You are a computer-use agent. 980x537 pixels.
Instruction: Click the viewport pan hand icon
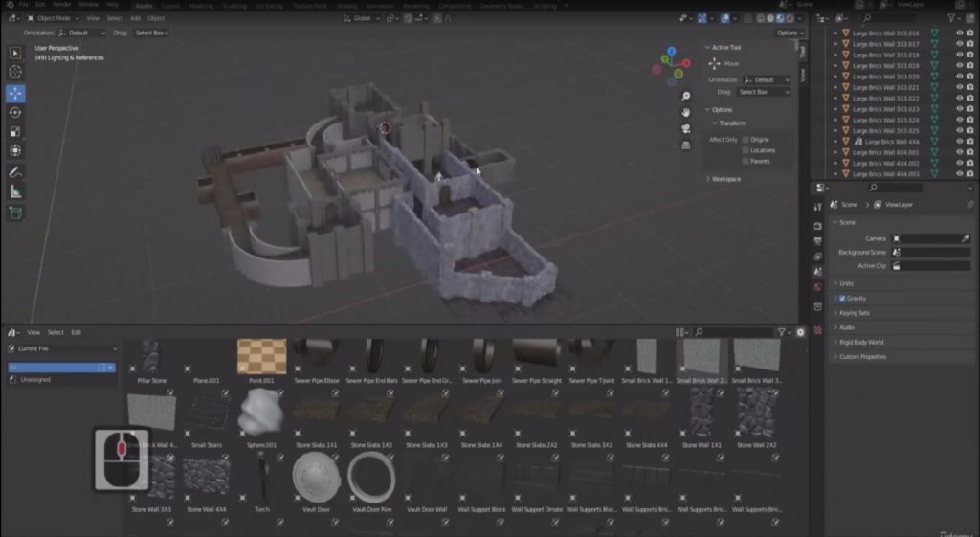[x=685, y=113]
